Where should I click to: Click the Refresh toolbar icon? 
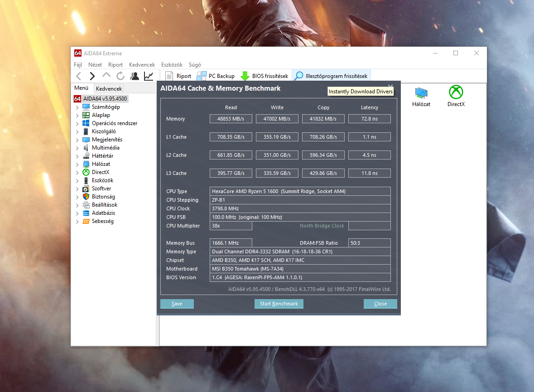pos(120,76)
